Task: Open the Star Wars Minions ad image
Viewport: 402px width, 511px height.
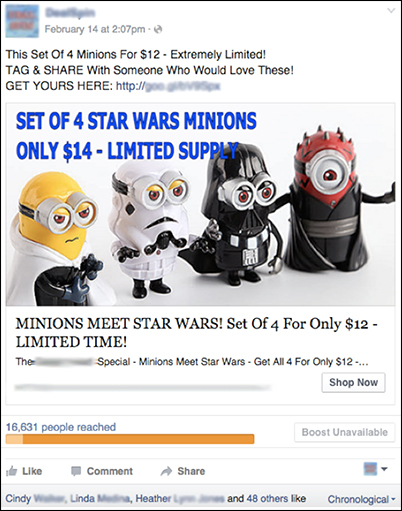Action: pyautogui.click(x=200, y=205)
